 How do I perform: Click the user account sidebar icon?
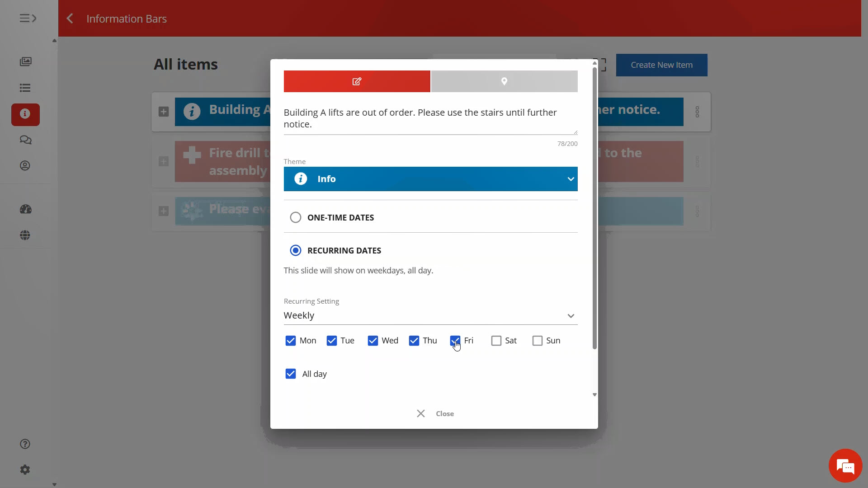click(x=25, y=166)
